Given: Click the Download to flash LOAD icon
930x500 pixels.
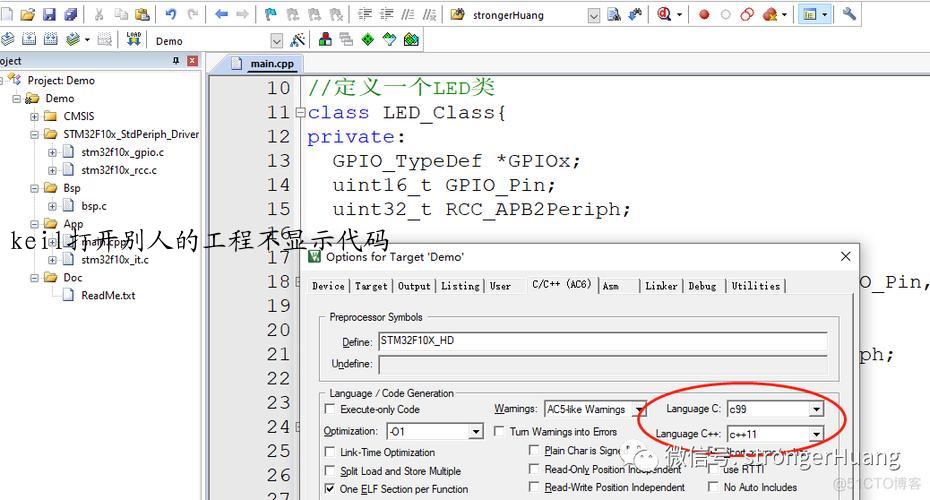Looking at the screenshot, I should pos(134,40).
